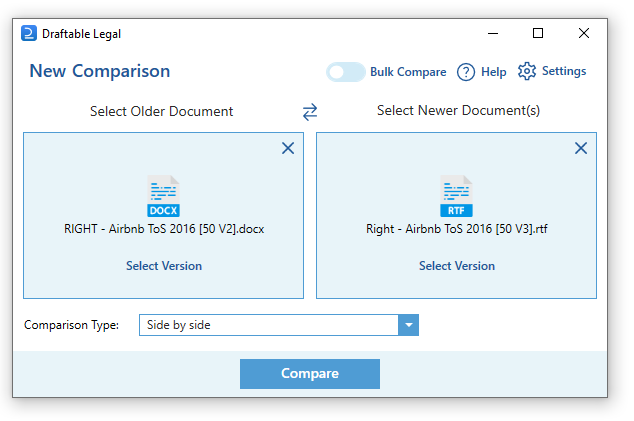Click the Select Older Document heading

click(x=161, y=111)
